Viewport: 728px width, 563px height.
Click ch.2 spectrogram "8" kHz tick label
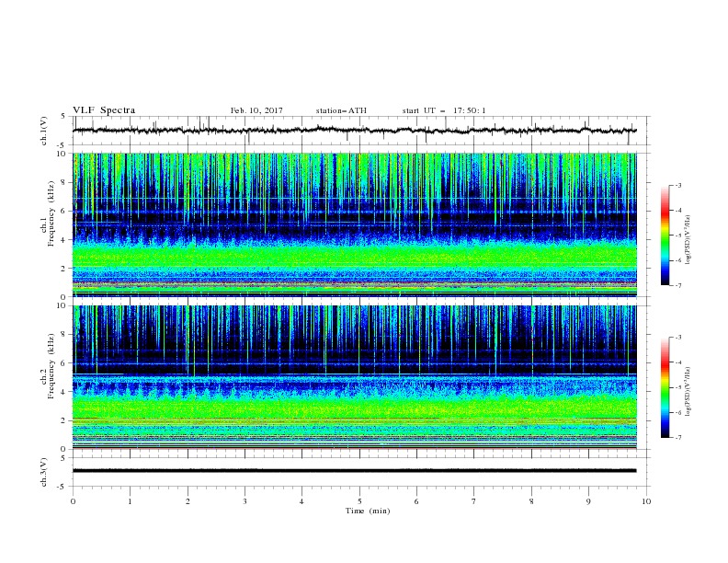click(63, 335)
